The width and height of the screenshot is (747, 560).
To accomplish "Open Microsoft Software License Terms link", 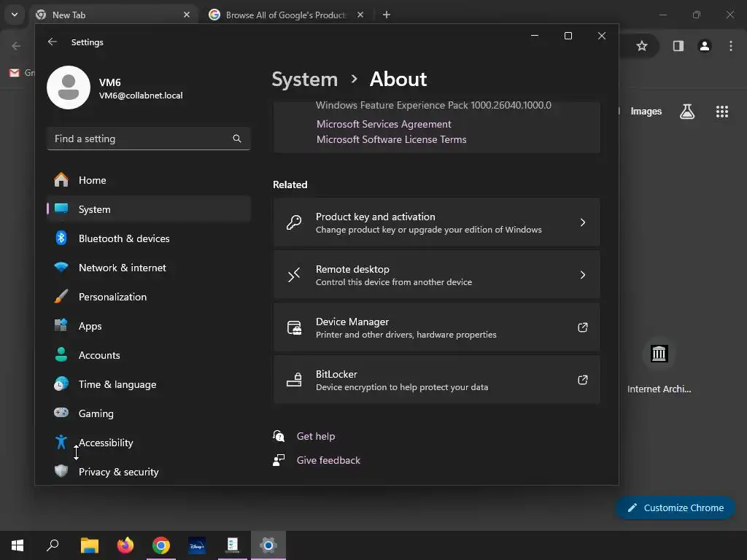I will click(391, 139).
